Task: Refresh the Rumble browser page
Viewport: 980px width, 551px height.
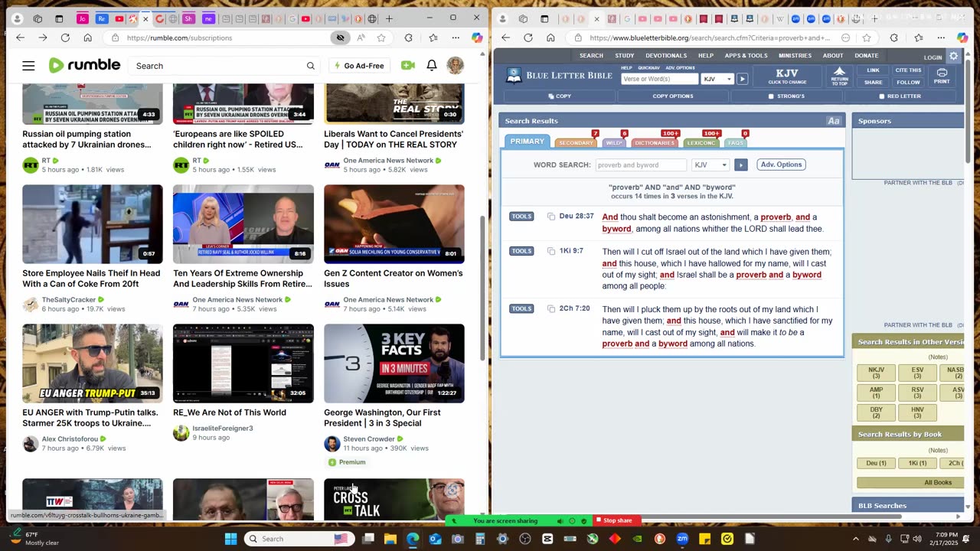Action: (65, 37)
